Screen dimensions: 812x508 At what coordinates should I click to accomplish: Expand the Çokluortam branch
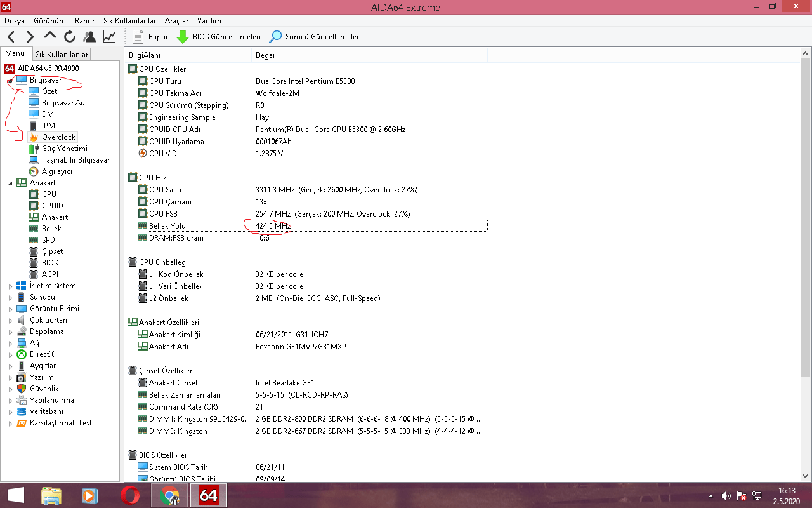pyautogui.click(x=10, y=320)
